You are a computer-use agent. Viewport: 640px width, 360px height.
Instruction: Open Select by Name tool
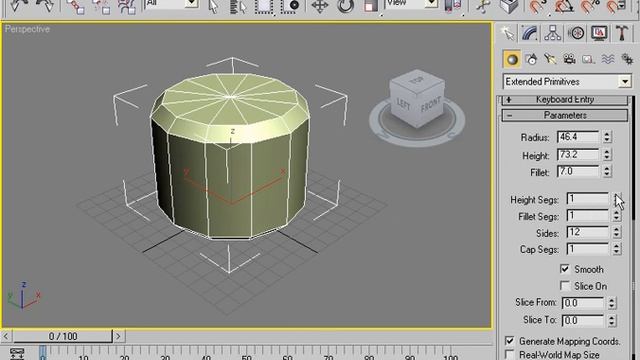[x=238, y=7]
